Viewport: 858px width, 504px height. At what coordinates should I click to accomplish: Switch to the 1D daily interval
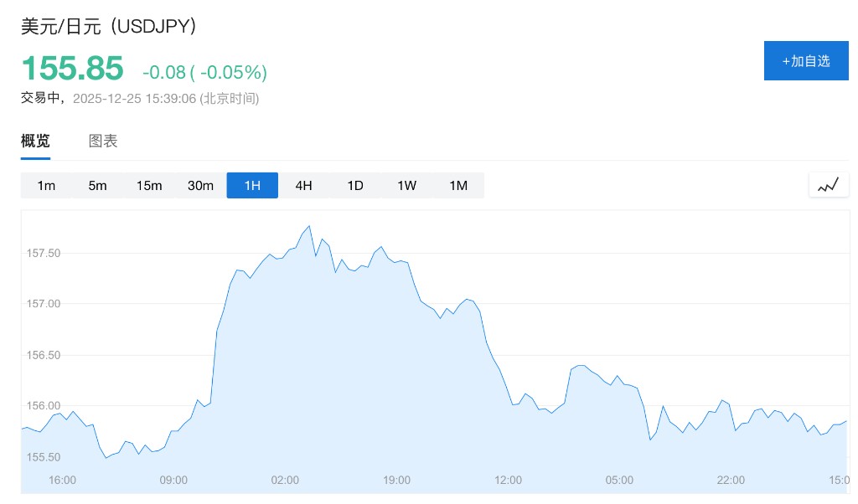click(x=355, y=185)
